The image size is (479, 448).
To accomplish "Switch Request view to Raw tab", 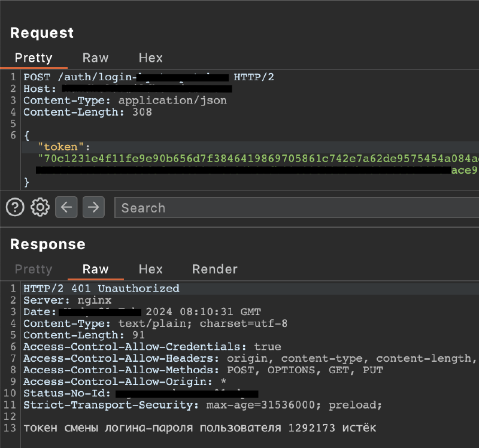I will 95,57.
